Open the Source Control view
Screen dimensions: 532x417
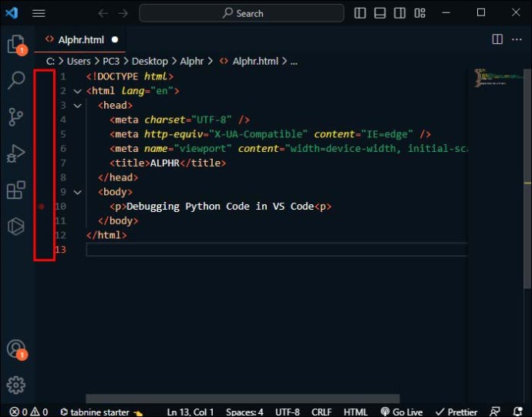pyautogui.click(x=16, y=117)
